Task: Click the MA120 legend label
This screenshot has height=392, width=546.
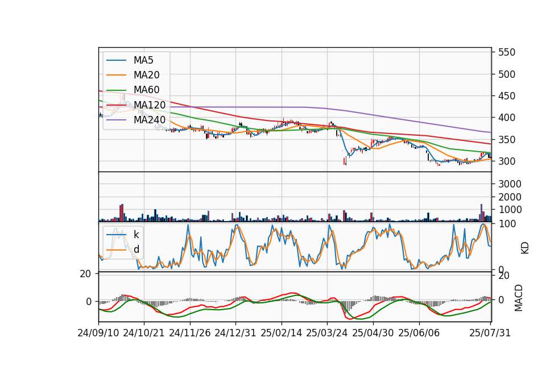Action: tap(150, 105)
